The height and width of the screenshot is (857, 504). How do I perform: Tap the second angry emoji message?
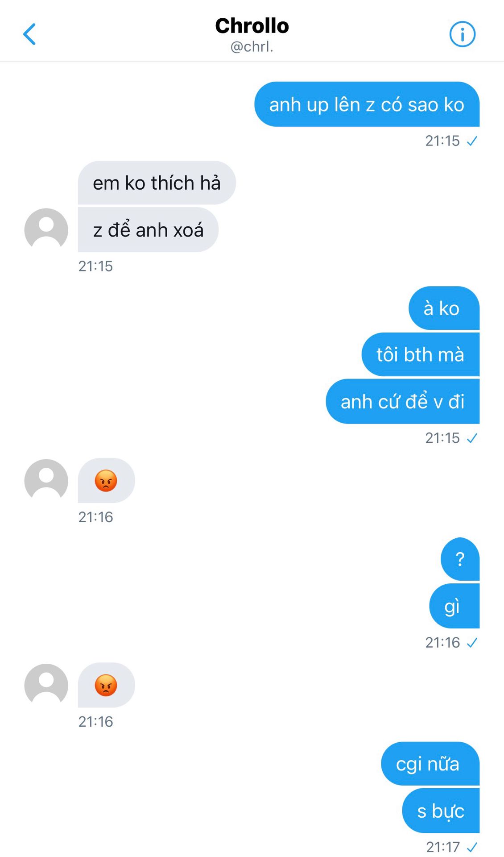pos(106,685)
